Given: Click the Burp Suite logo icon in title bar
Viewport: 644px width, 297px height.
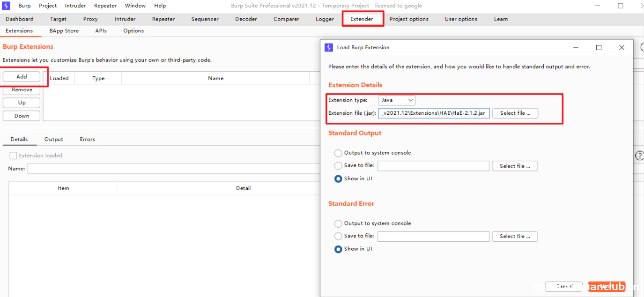Looking at the screenshot, I should (x=7, y=6).
